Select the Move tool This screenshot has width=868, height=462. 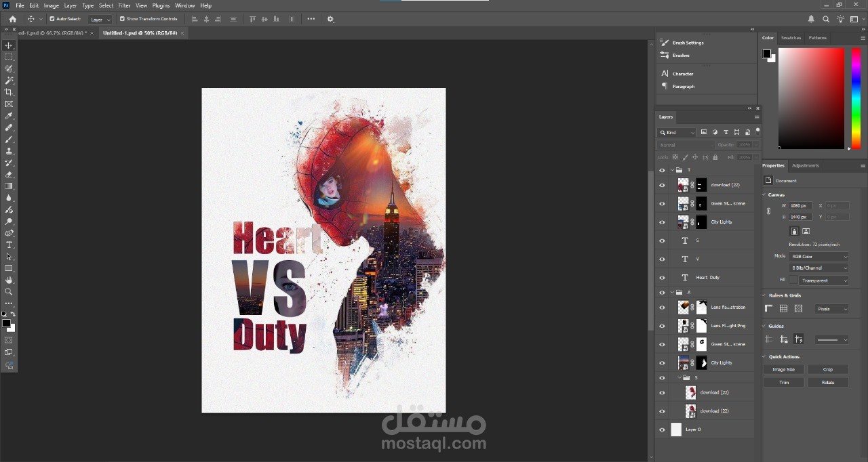9,45
